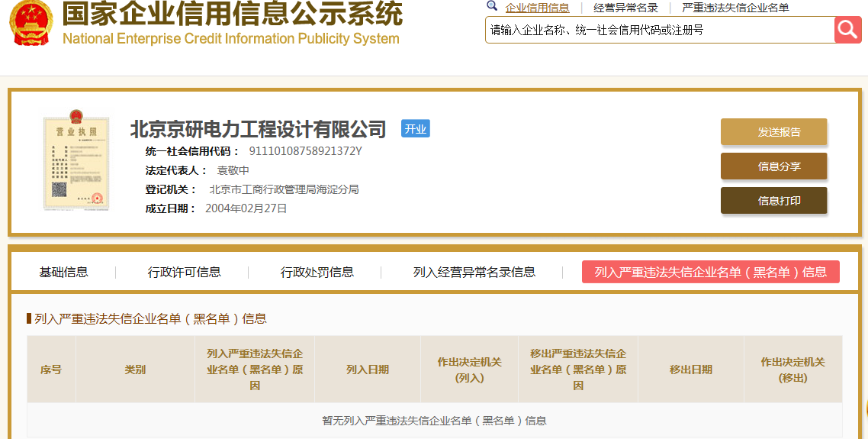Viewport: 868px width, 439px height.
Task: Click the registration authority 北京市工商行政管理局海淀分局
Action: point(284,189)
